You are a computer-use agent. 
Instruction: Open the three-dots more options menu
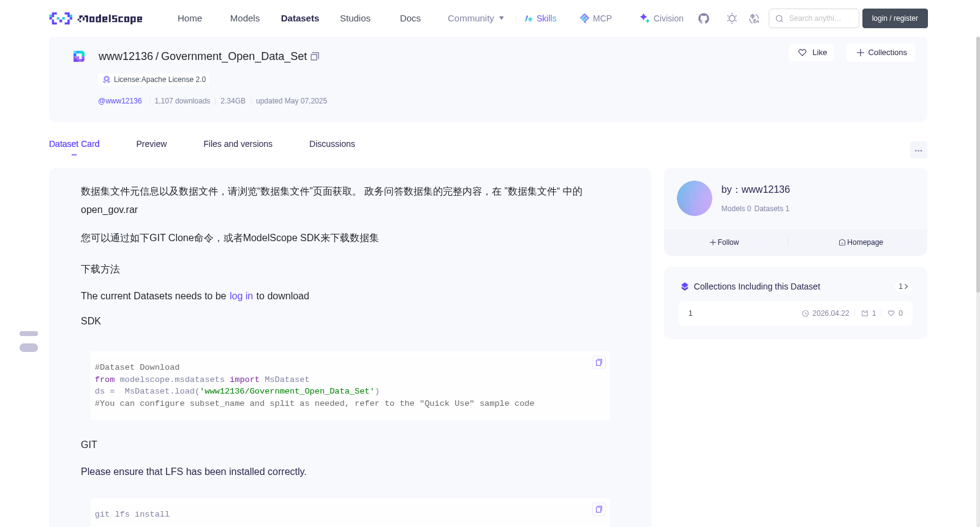(x=919, y=150)
